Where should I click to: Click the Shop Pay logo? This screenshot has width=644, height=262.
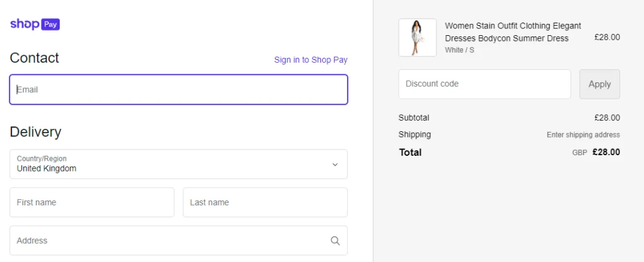[x=35, y=25]
